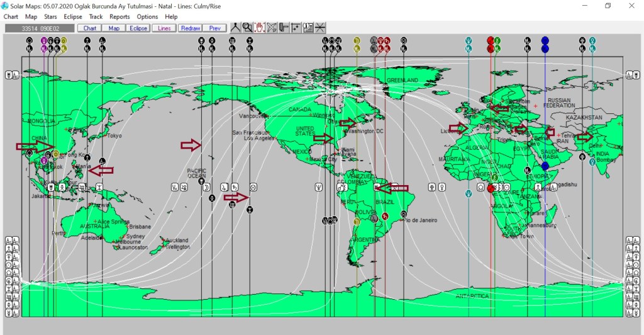
Task: Toggle the Lines button in toolbar
Action: 164,28
